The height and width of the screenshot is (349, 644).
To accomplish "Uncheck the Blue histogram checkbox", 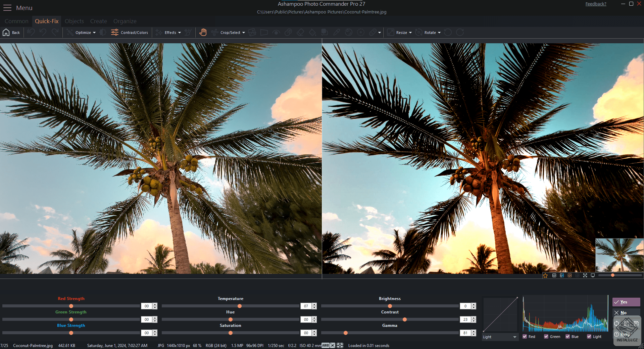I will click(568, 337).
